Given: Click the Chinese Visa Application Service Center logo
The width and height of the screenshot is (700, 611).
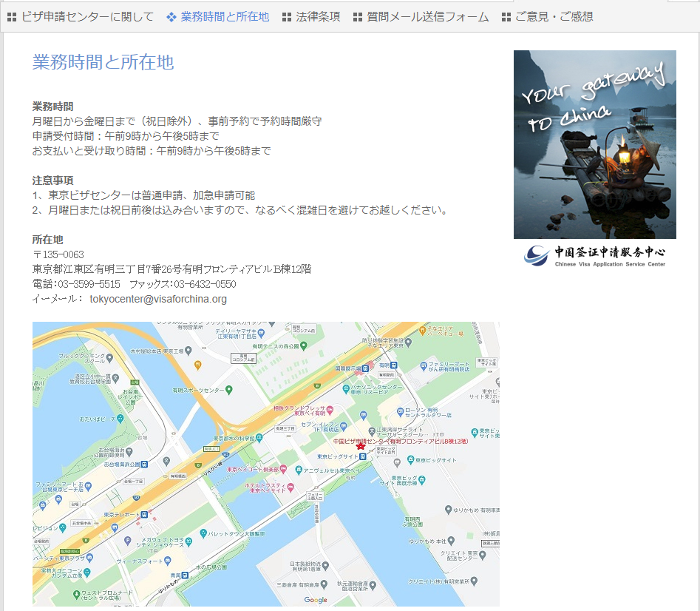Looking at the screenshot, I should click(594, 256).
